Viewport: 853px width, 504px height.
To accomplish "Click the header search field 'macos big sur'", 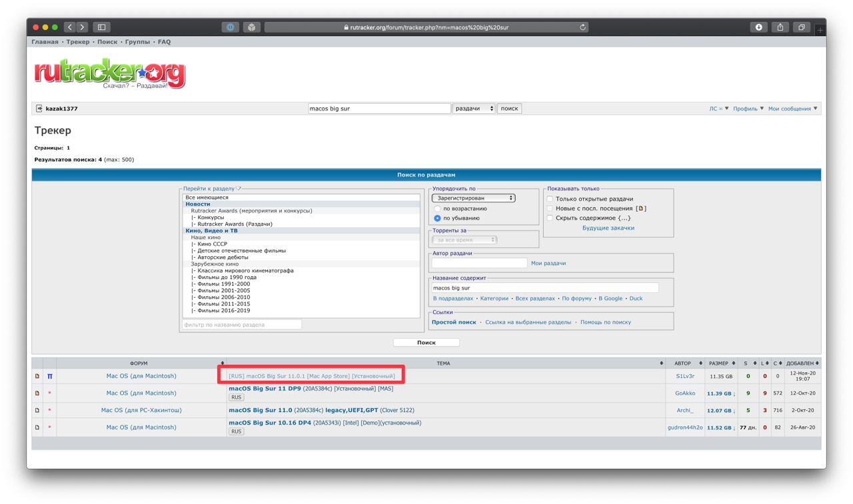I will 379,109.
